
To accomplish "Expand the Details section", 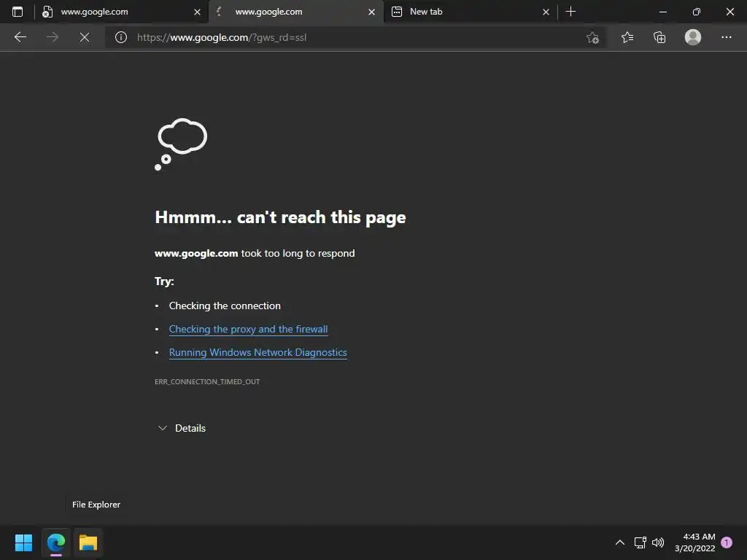I will pyautogui.click(x=182, y=428).
